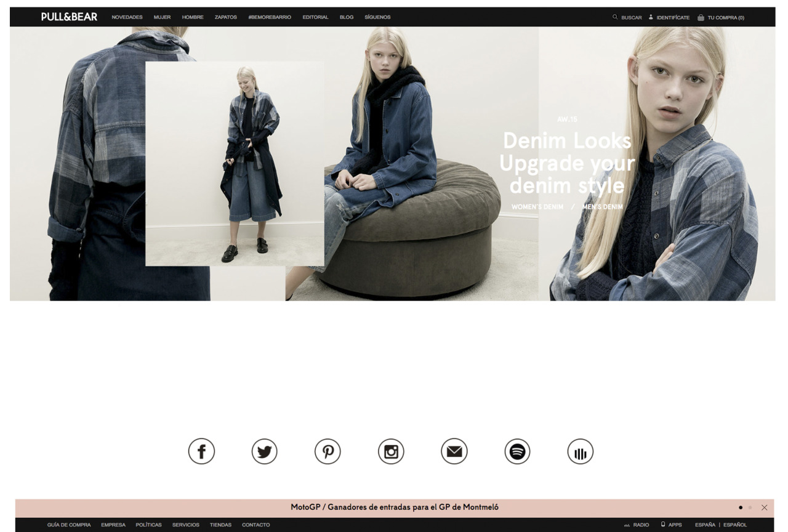This screenshot has width=788, height=532.
Task: Click the Men's Denim link
Action: tap(602, 207)
